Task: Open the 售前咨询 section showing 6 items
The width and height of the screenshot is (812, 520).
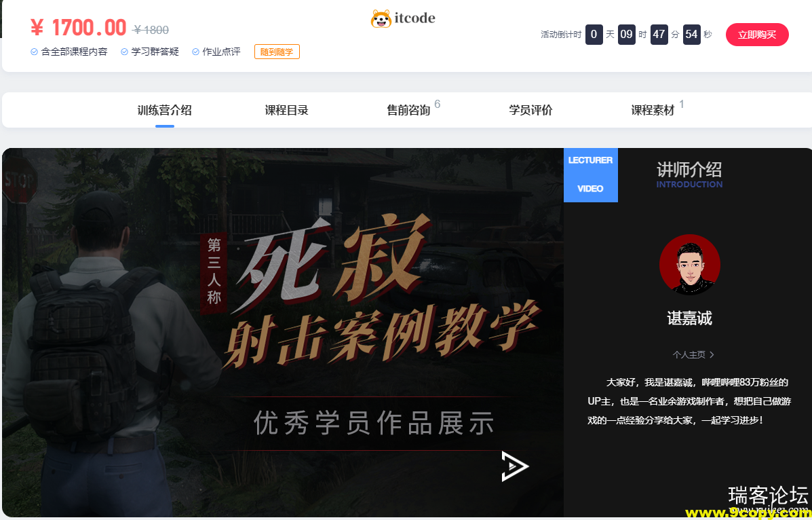Action: click(x=407, y=110)
